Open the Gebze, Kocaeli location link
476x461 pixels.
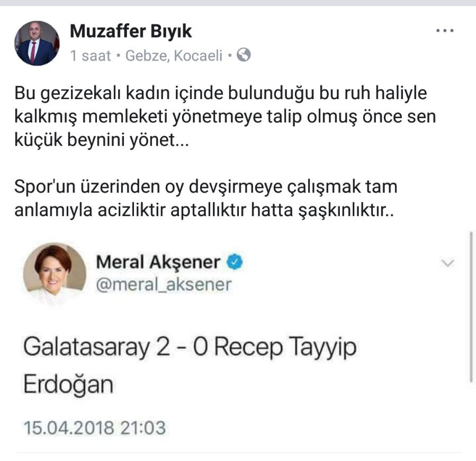[174, 56]
